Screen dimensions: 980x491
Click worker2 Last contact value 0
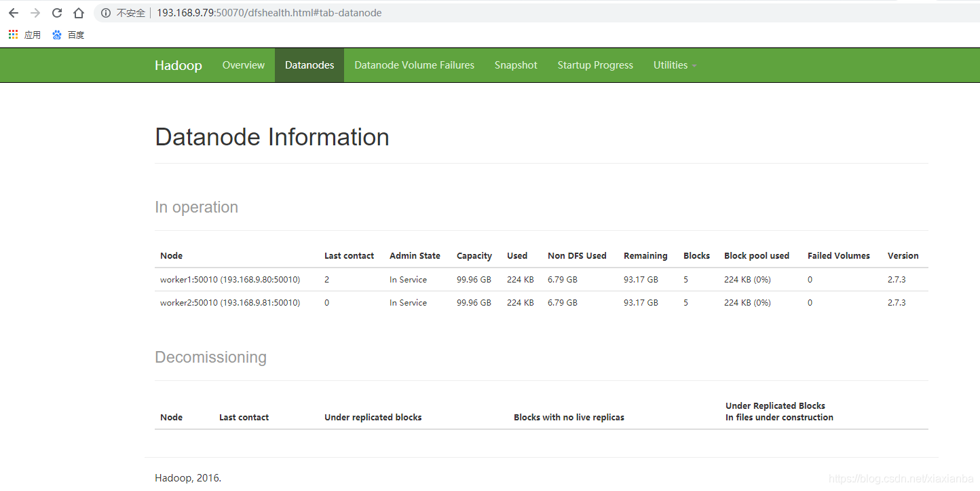(x=326, y=303)
